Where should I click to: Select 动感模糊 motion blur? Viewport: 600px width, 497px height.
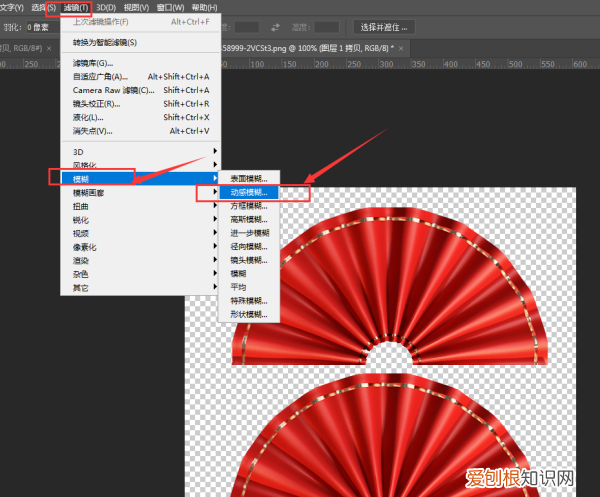tap(250, 191)
